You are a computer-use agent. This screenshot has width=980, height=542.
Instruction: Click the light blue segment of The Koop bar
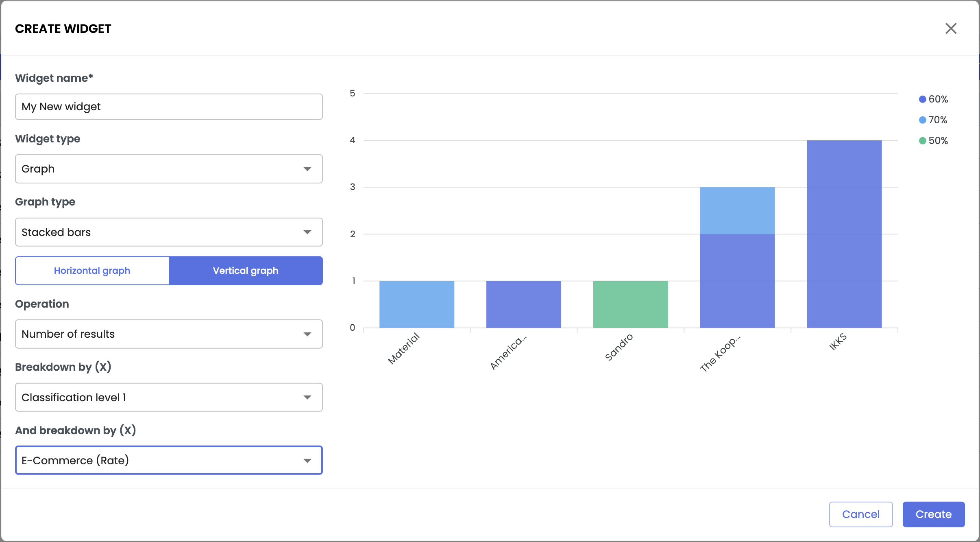point(737,210)
